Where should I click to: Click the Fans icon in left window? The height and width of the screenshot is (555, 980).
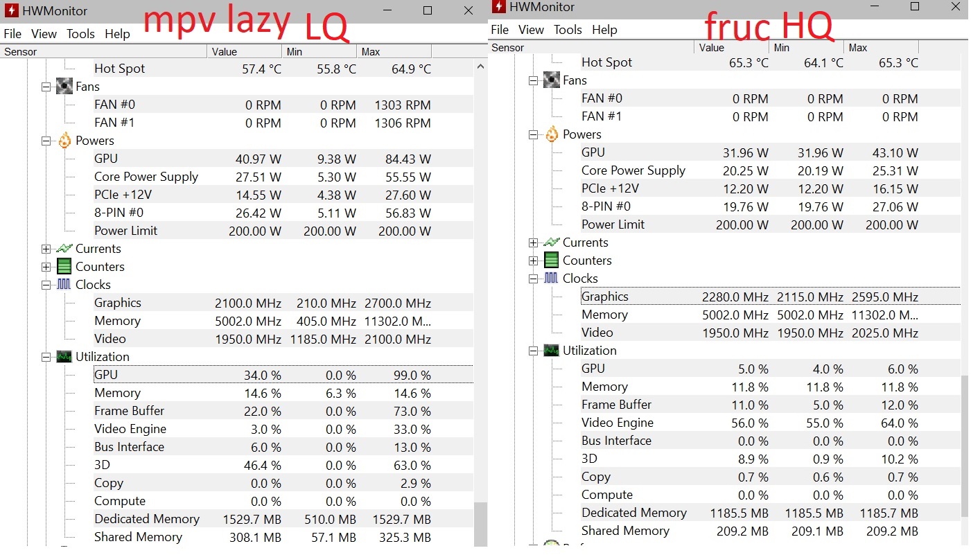[x=64, y=87]
